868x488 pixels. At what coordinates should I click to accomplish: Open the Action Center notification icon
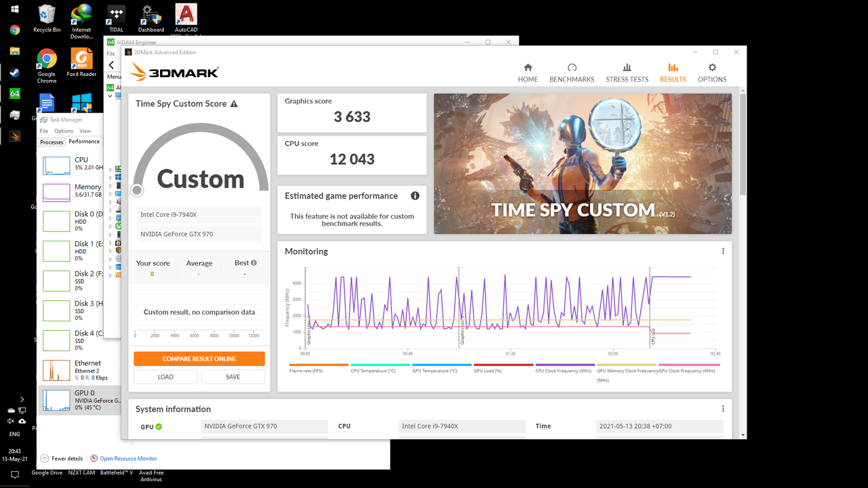pos(14,476)
